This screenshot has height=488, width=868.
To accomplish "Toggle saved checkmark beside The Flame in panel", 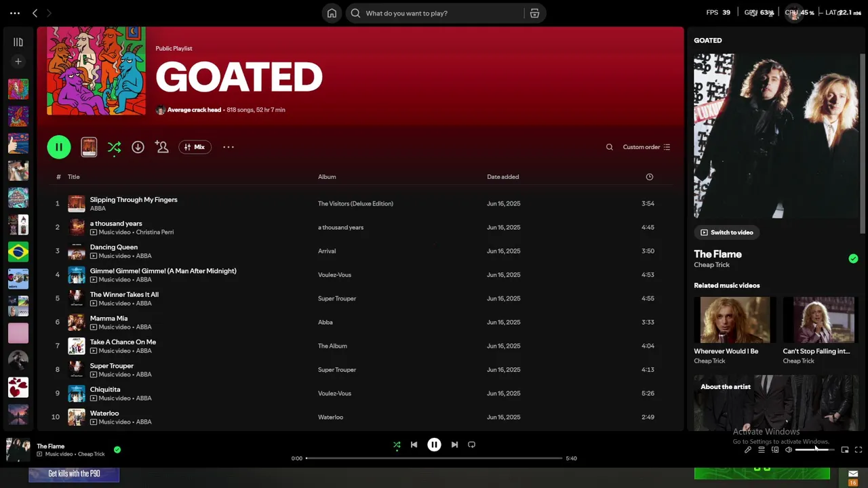I will click(853, 258).
